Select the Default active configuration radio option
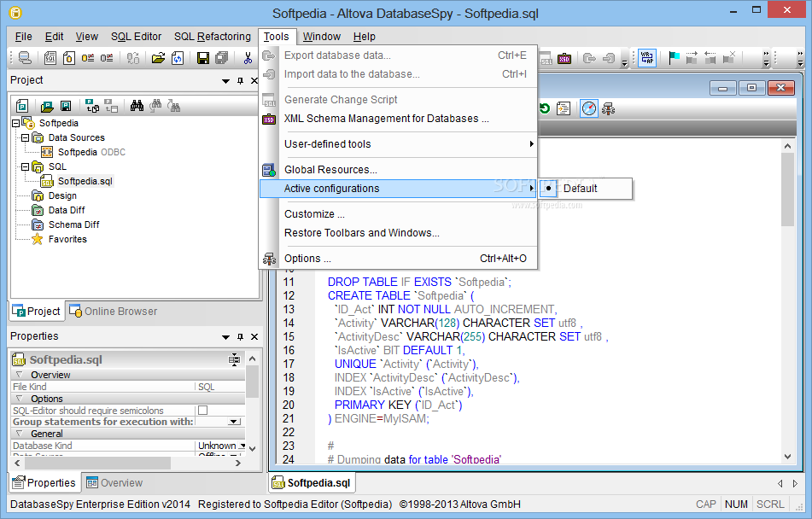 pyautogui.click(x=586, y=189)
